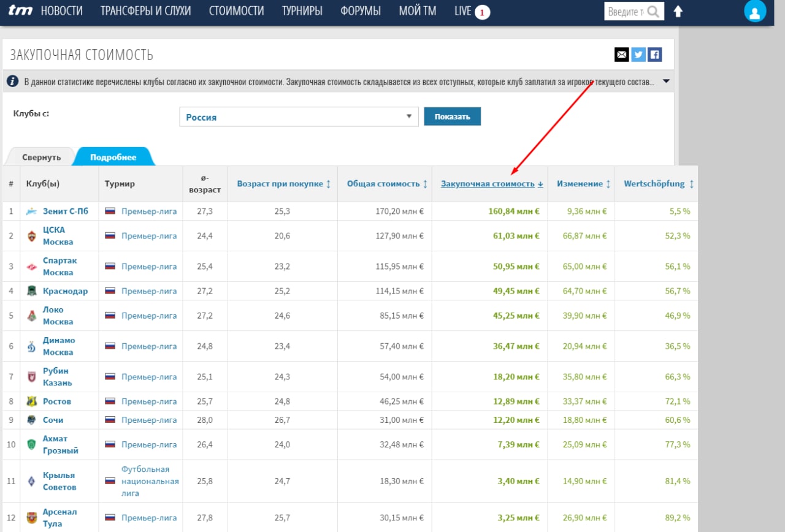Click the Локо Москва club crest

coord(32,316)
